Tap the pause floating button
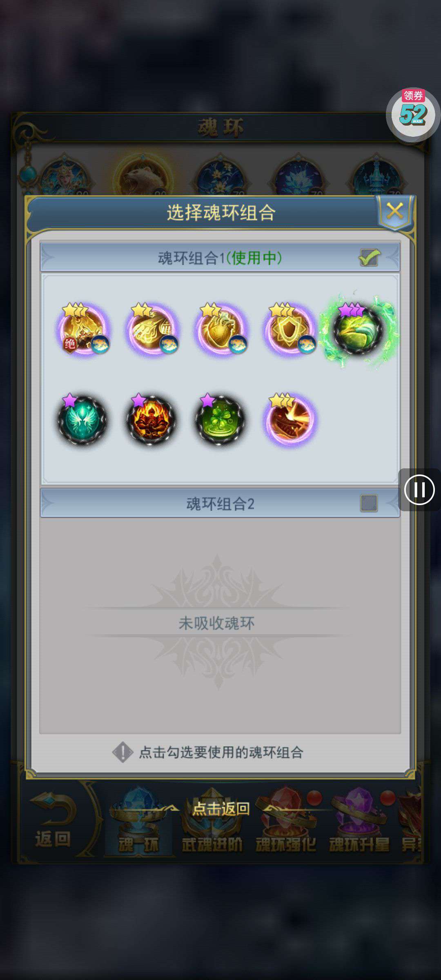Viewport: 441px width, 980px height. [419, 490]
